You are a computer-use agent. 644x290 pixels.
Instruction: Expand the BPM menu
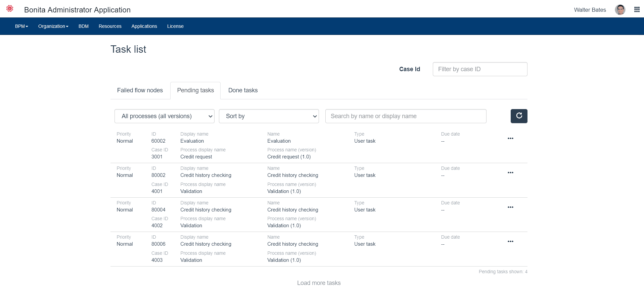[x=21, y=26]
